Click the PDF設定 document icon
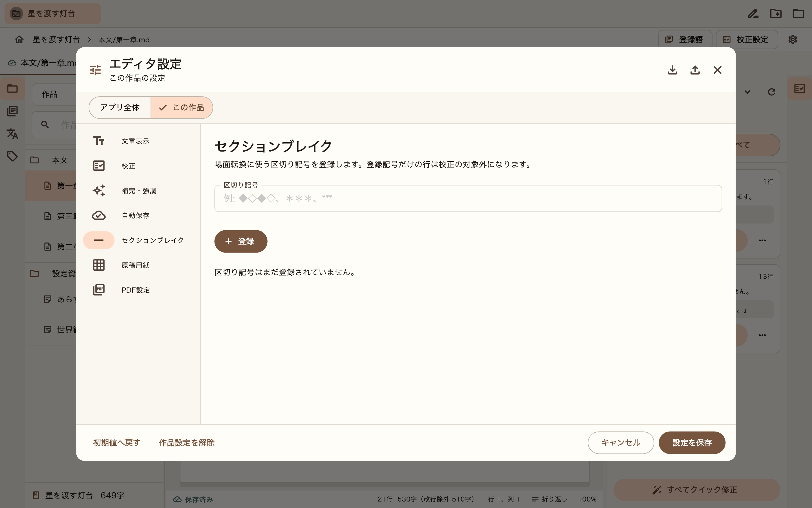This screenshot has width=812, height=508. (99, 290)
